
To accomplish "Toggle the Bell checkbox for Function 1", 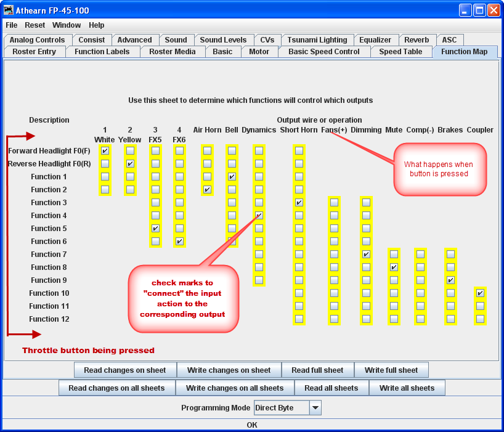I will tap(232, 176).
